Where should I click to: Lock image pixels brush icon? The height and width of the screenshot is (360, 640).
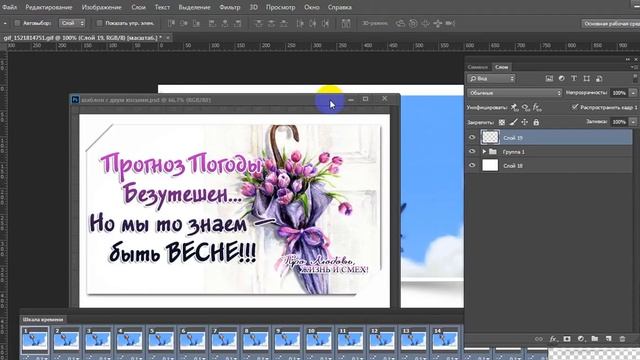(x=513, y=122)
